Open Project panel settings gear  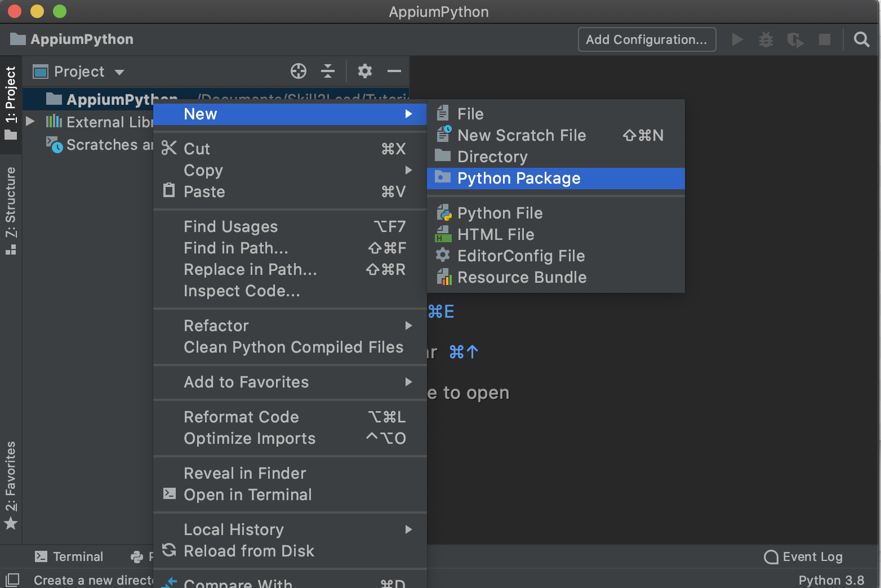pyautogui.click(x=364, y=71)
